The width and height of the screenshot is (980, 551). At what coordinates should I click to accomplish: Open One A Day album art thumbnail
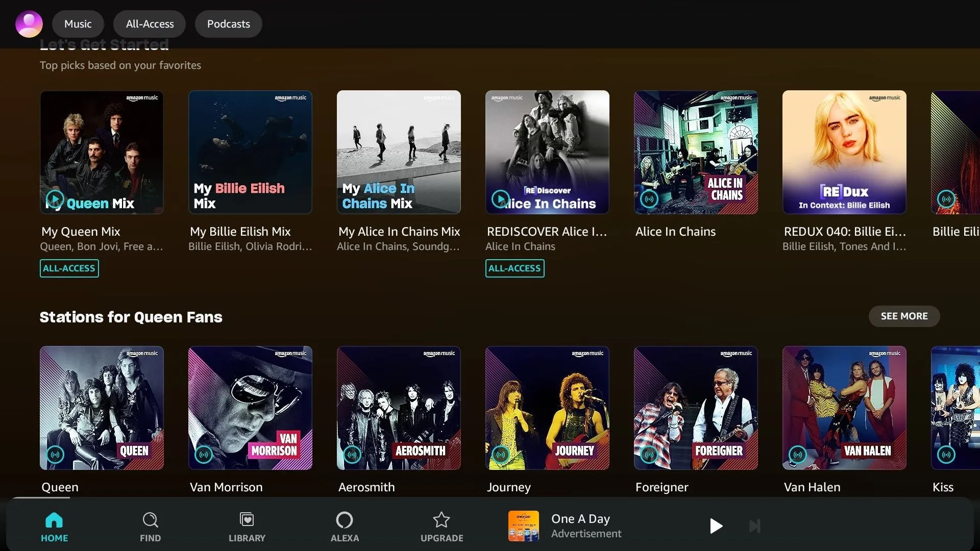click(524, 526)
